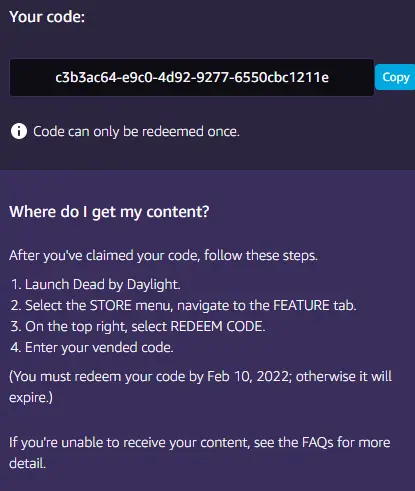Click "Dead by Daylight" game name text

coord(126,284)
